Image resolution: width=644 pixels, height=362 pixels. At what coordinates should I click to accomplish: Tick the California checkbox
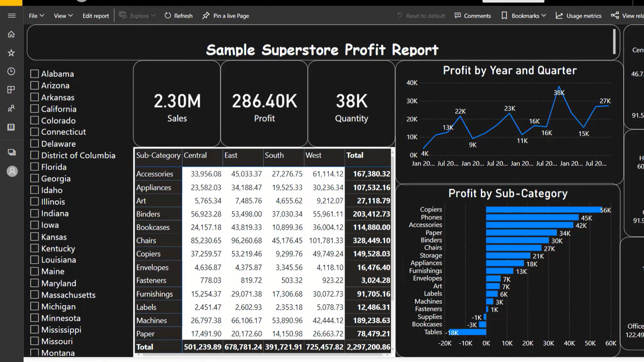pyautogui.click(x=34, y=109)
